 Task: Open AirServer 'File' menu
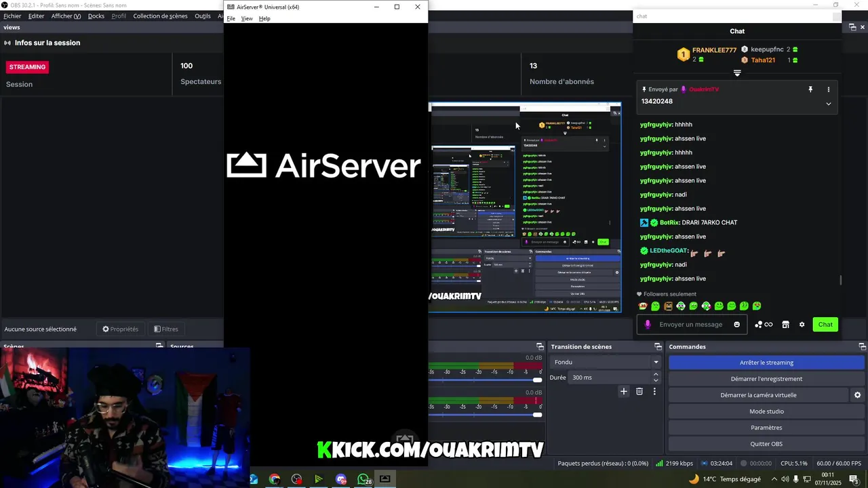pyautogui.click(x=231, y=18)
